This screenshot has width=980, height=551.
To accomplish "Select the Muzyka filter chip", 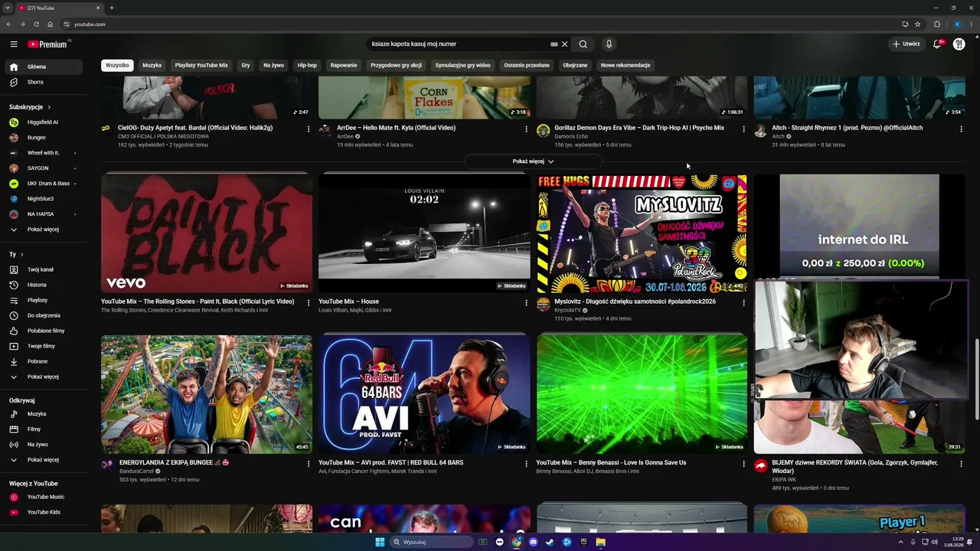I will tap(152, 65).
